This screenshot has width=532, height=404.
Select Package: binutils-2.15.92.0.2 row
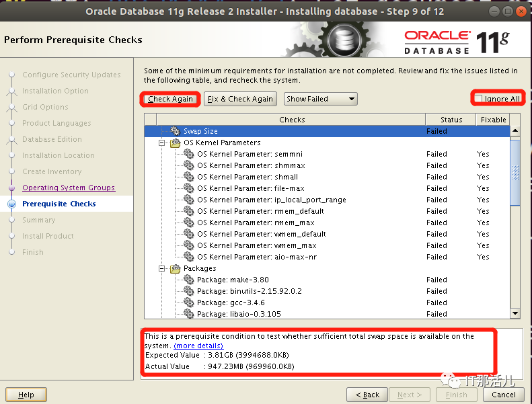[327, 291]
